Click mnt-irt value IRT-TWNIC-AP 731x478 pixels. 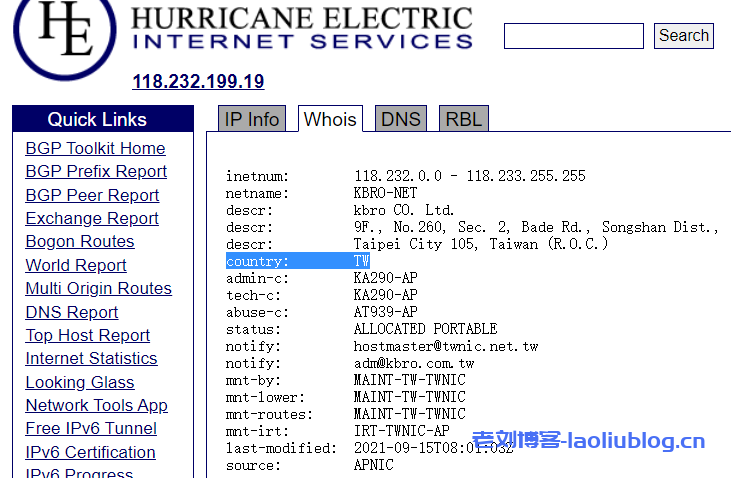pyautogui.click(x=402, y=430)
